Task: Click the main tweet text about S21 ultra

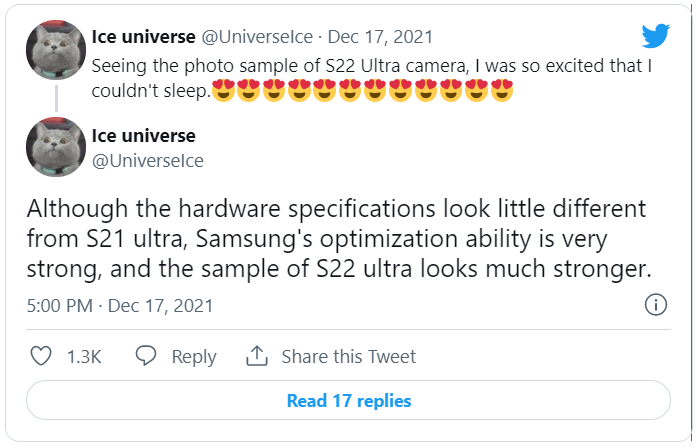Action: pos(340,239)
